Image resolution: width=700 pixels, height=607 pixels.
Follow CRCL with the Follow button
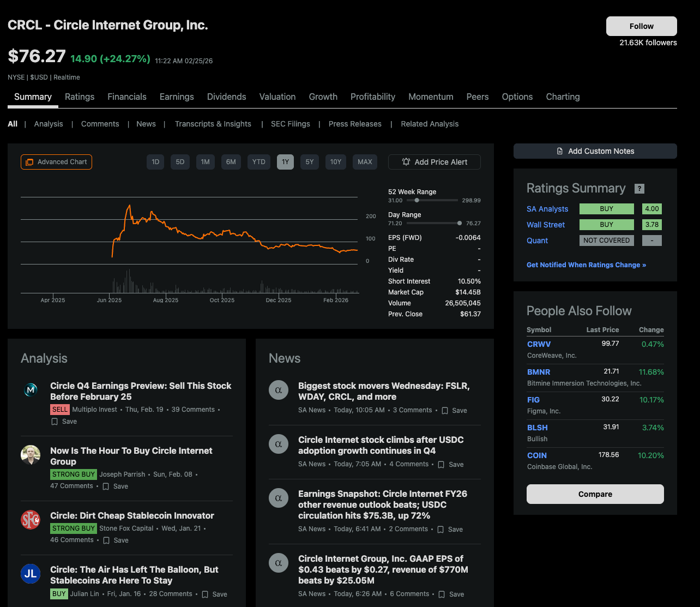coord(642,26)
